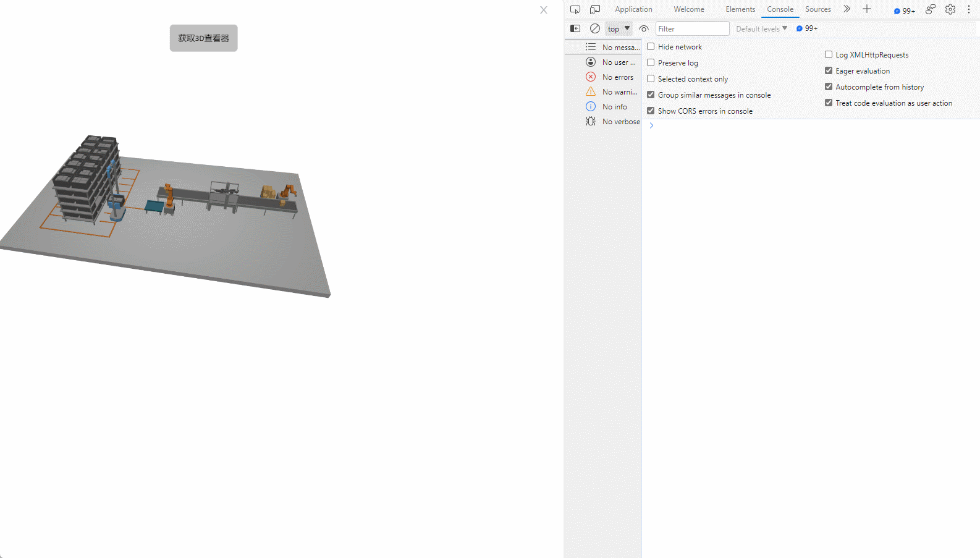
Task: Create live expression eye icon
Action: click(644, 28)
